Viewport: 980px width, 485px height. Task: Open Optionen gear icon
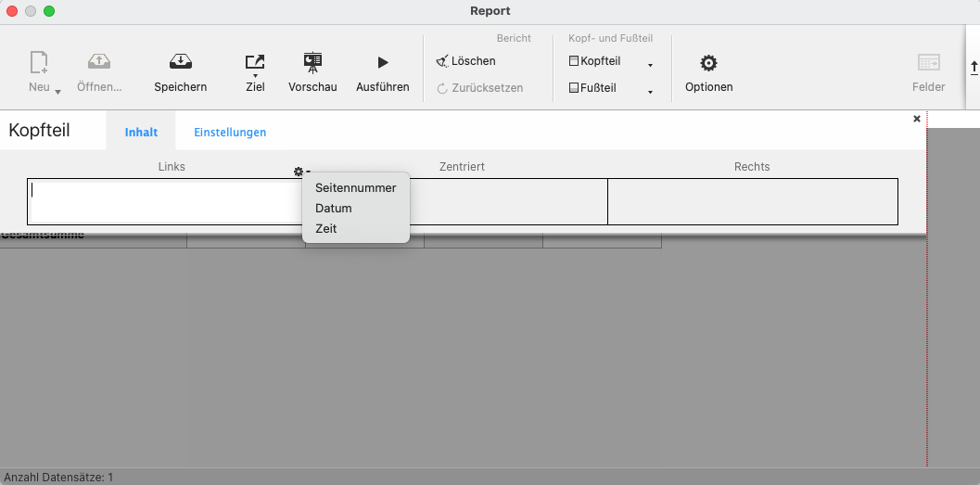[x=708, y=63]
